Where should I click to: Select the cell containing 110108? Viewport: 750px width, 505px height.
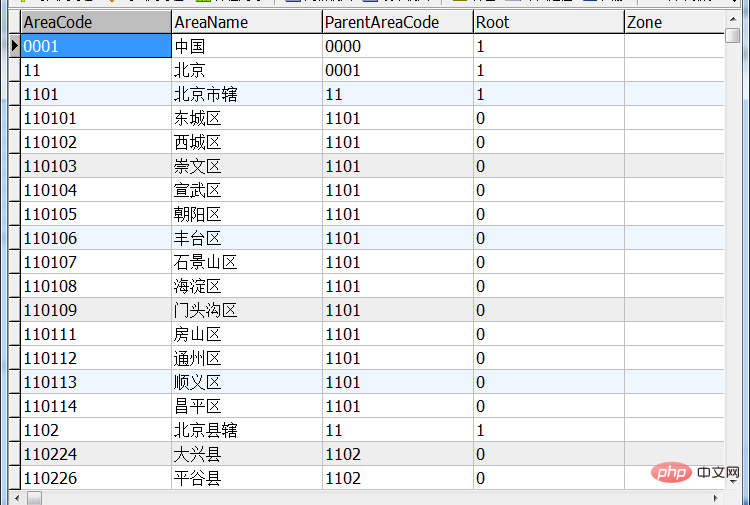pyautogui.click(x=96, y=286)
